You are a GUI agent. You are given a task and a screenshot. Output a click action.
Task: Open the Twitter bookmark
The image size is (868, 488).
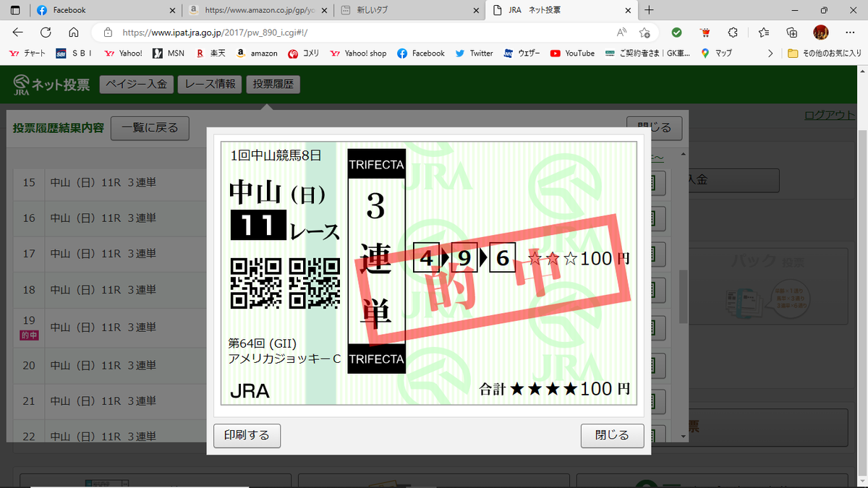(474, 53)
